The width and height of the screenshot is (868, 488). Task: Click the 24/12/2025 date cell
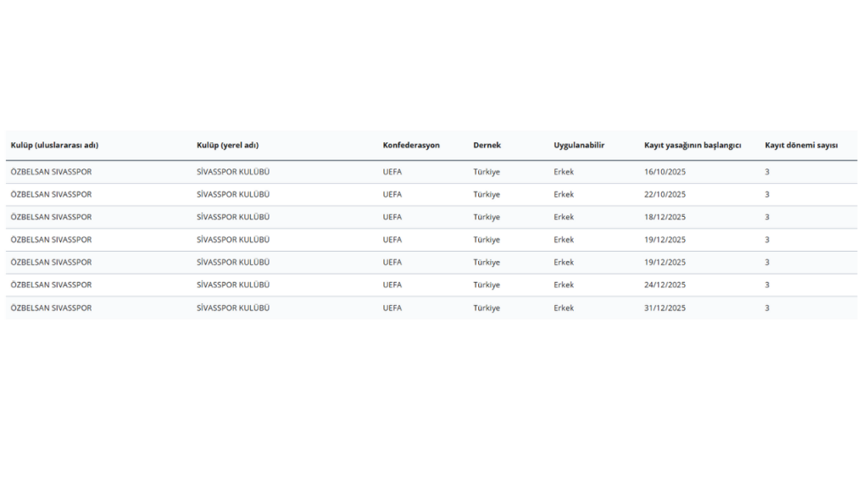point(665,286)
